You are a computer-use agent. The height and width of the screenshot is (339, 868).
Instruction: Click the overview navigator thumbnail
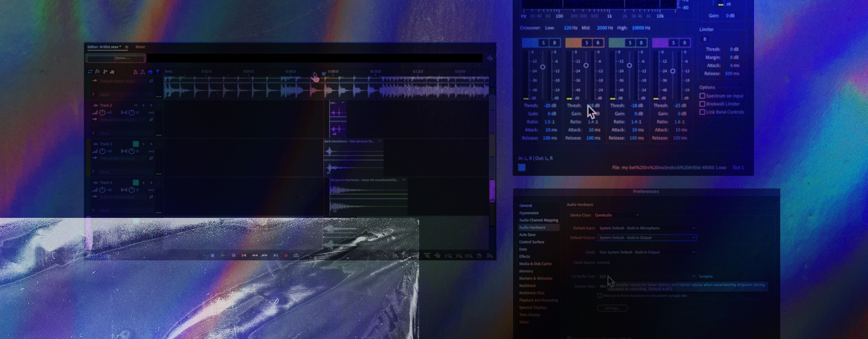[116, 58]
